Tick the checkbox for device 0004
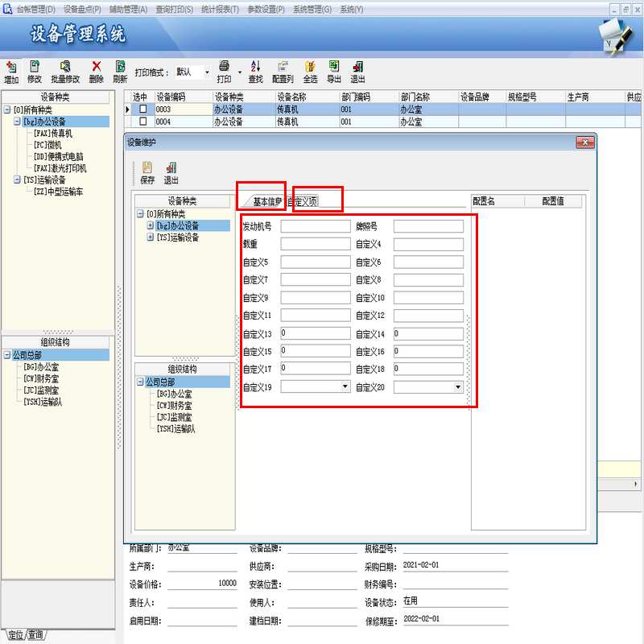Image resolution: width=644 pixels, height=644 pixels. pyautogui.click(x=143, y=122)
